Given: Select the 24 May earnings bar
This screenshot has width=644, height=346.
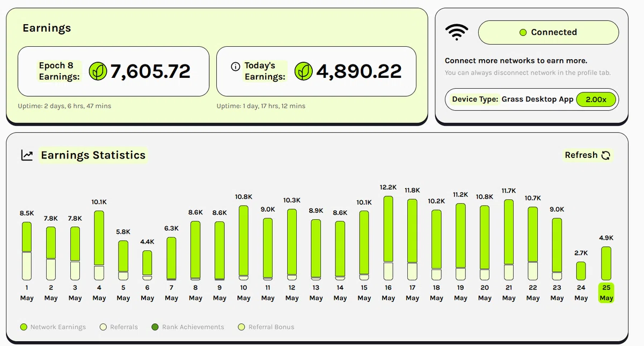Looking at the screenshot, I should click(581, 271).
